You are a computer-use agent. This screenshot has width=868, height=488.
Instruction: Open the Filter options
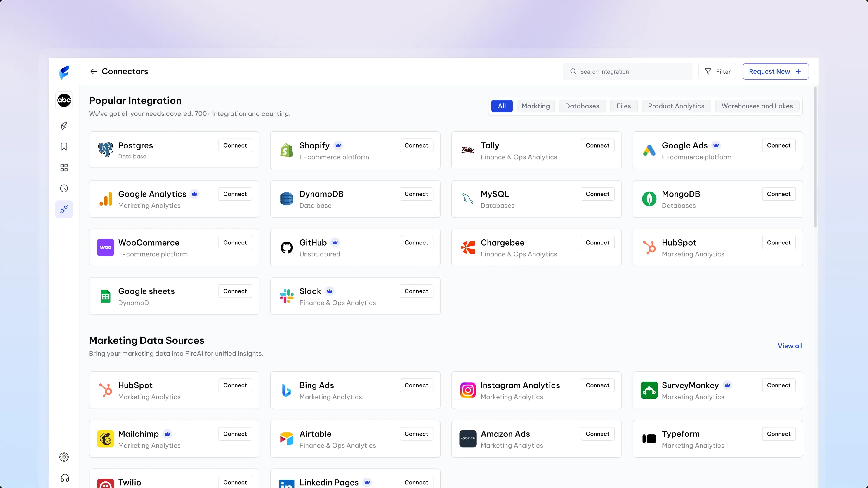[x=717, y=71]
